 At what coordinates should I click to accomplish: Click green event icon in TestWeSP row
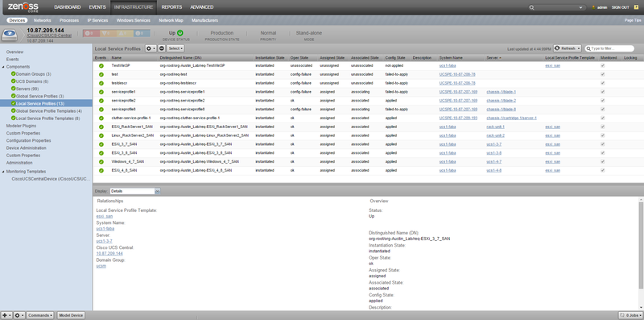[x=101, y=66]
